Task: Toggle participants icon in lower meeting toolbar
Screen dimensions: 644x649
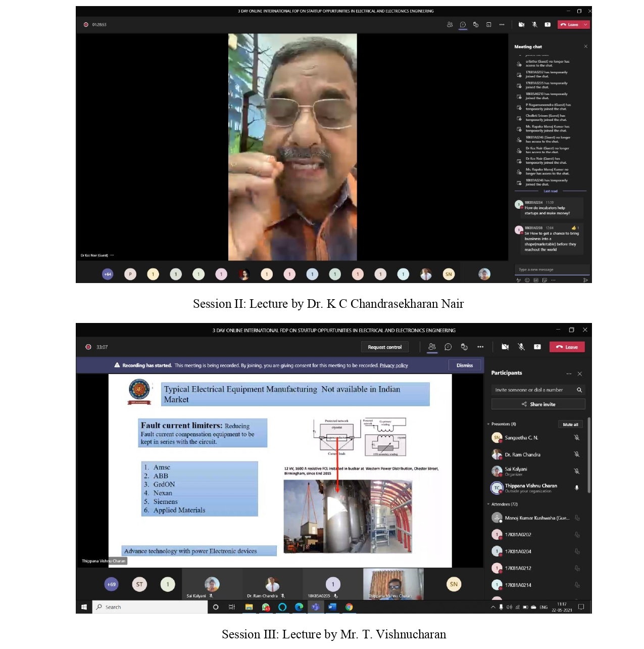Action: coord(432,347)
